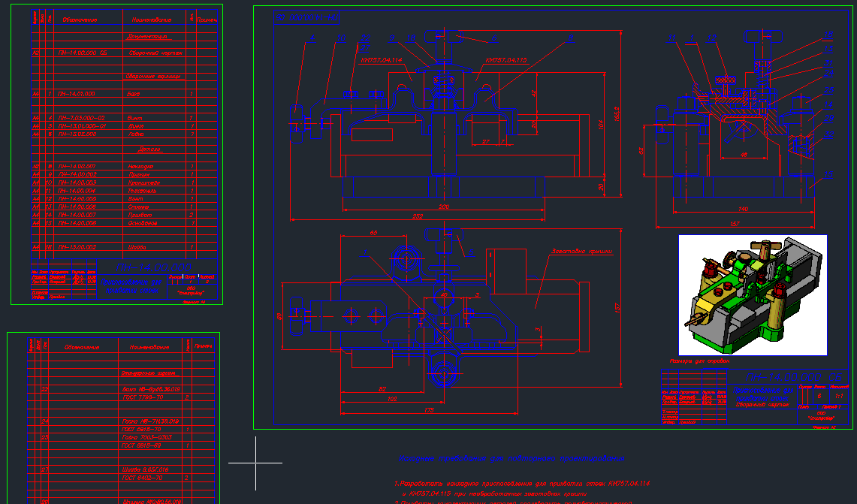Click "ГОСТ 6402-70" in the standard parts table
Image resolution: width=857 pixels, height=504 pixels.
tap(142, 478)
